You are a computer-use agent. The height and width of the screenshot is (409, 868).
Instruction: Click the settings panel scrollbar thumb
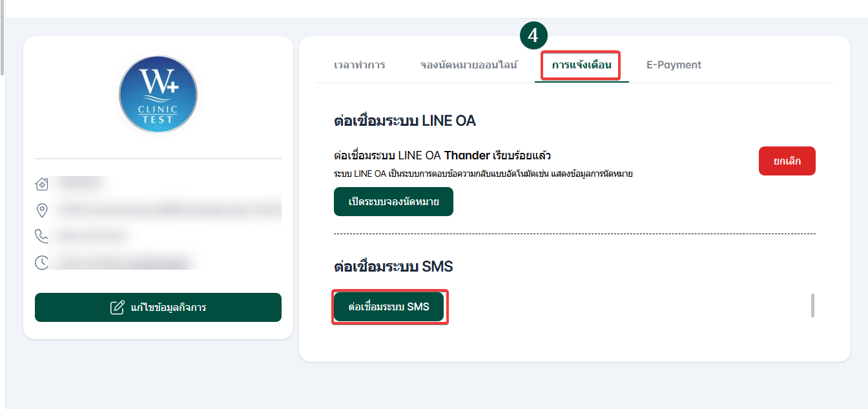pyautogui.click(x=812, y=305)
